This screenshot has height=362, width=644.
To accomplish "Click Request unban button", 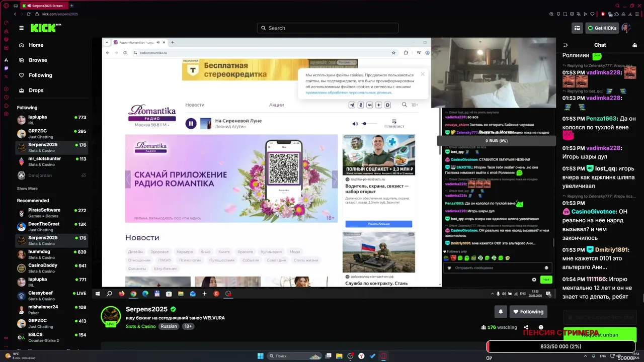I will pyautogui.click(x=600, y=335).
